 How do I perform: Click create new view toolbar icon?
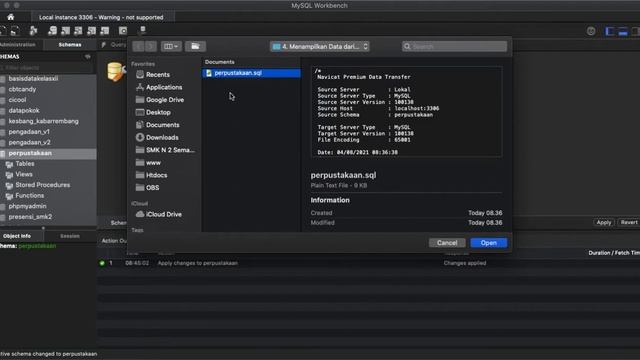point(78,31)
